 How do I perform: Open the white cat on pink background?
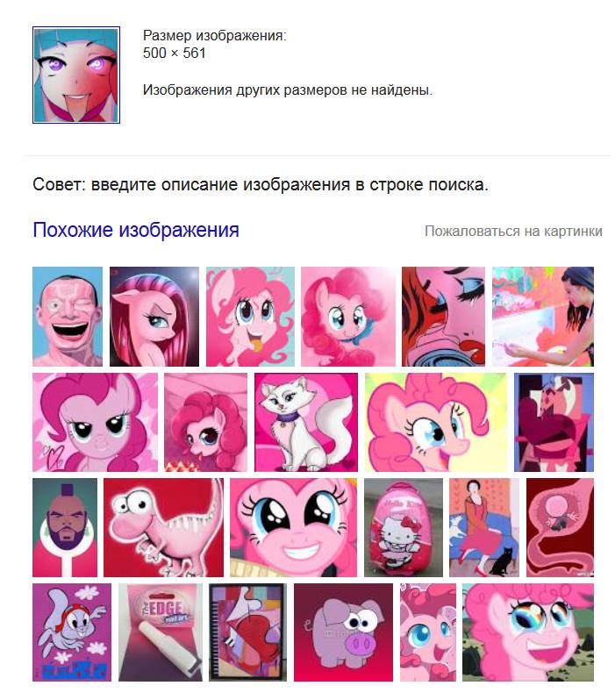(x=306, y=422)
